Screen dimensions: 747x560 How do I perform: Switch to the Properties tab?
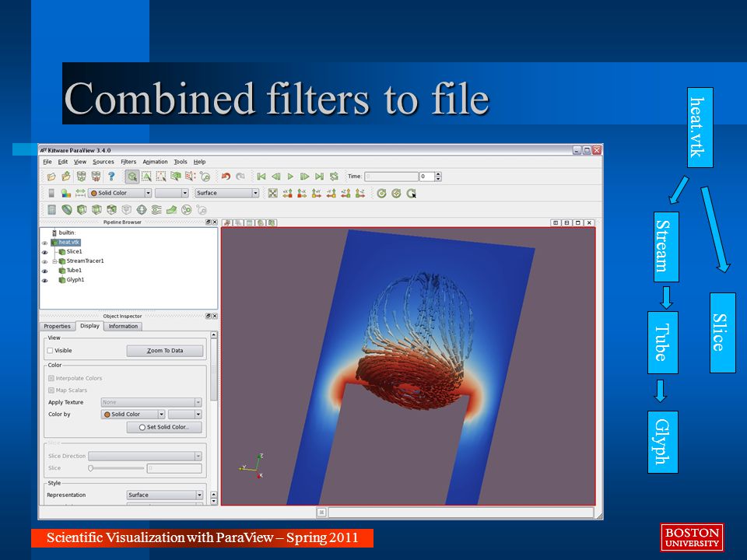click(57, 327)
